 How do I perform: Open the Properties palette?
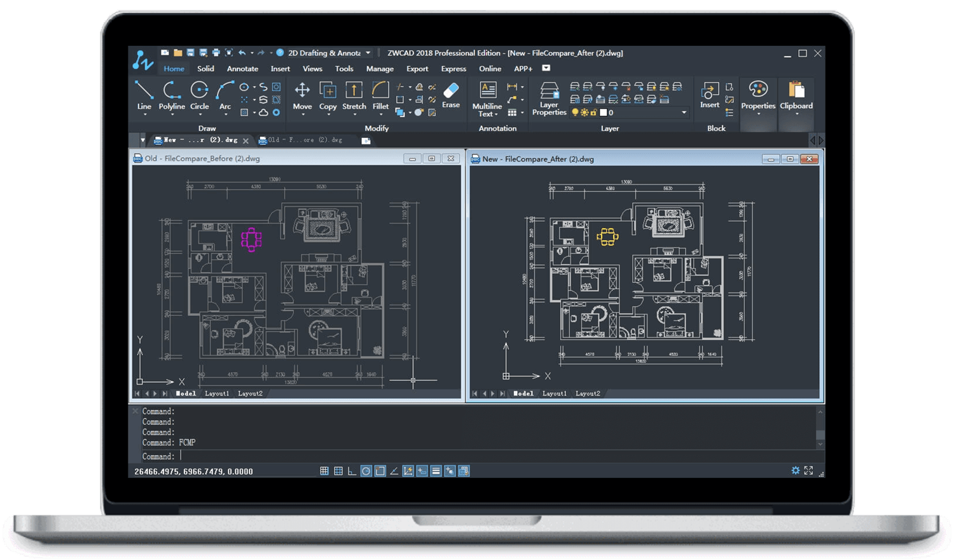[x=758, y=95]
